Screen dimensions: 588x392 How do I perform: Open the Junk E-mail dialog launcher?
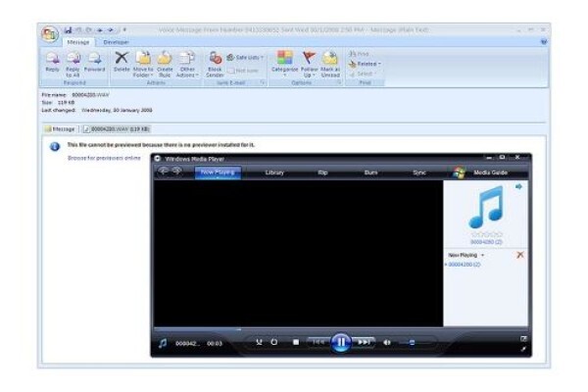point(263,82)
